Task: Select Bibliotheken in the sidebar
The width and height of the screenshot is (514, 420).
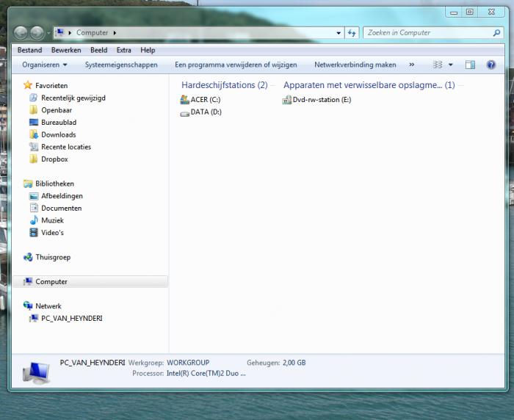Action: [55, 184]
